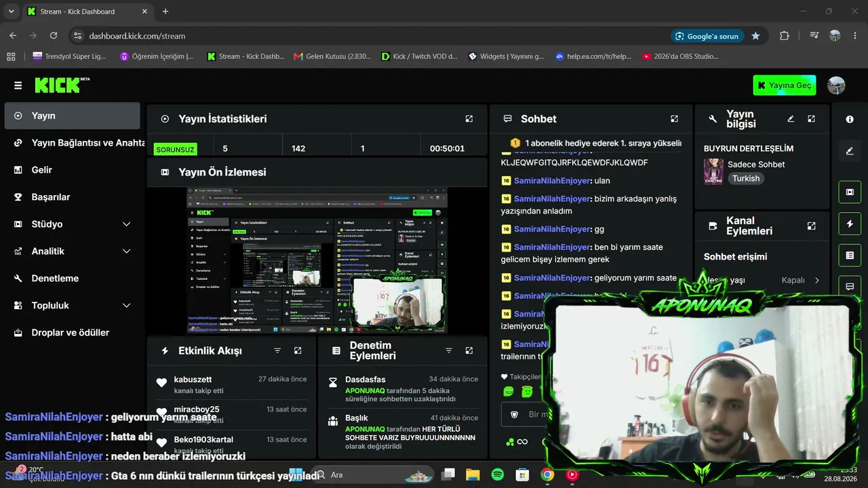This screenshot has width=868, height=488.
Task: Pop out the Sohbet chat panel
Action: (674, 119)
